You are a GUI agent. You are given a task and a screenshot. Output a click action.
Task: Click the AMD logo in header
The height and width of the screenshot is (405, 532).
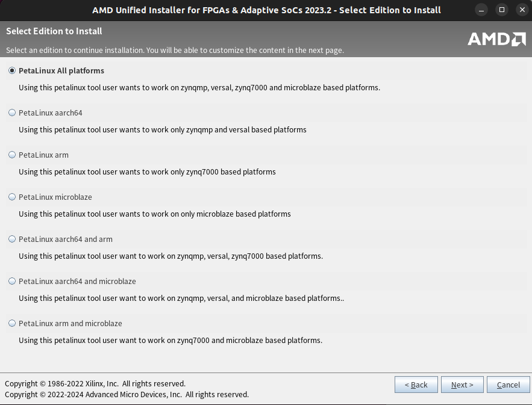[496, 39]
